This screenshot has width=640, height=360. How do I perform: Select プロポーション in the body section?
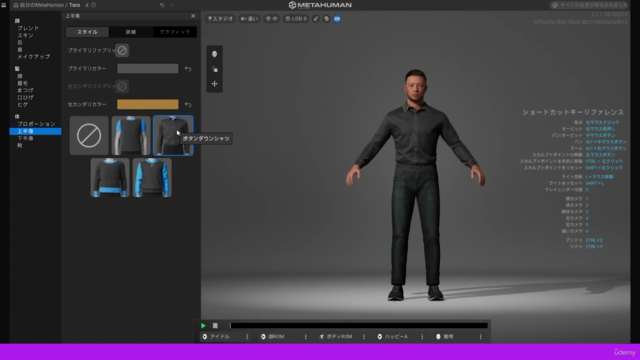(x=36, y=124)
